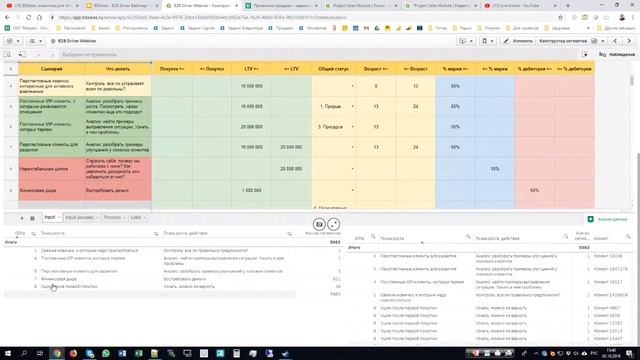Go to previous sheet with left chevron
The width and height of the screenshot is (640, 360).
click(616, 41)
